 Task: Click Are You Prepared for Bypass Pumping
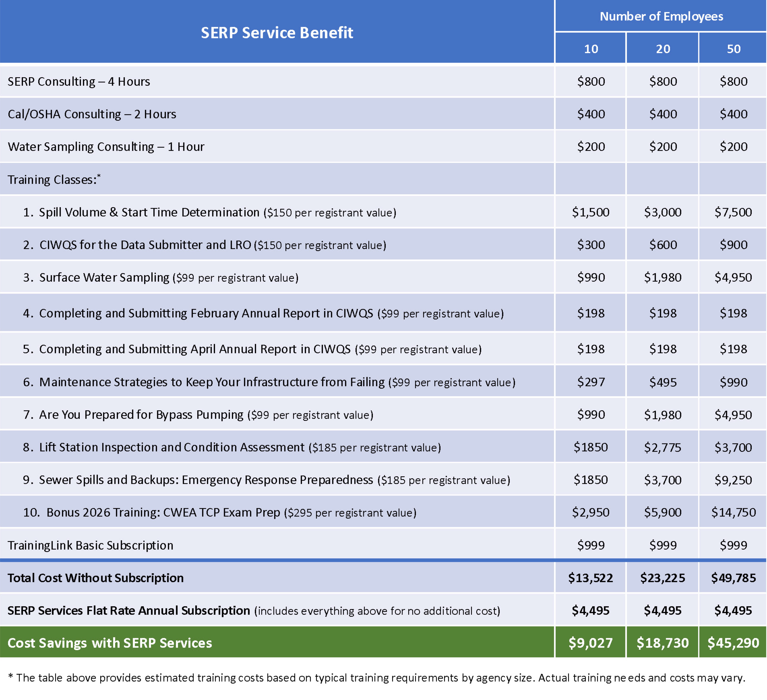[x=141, y=415]
